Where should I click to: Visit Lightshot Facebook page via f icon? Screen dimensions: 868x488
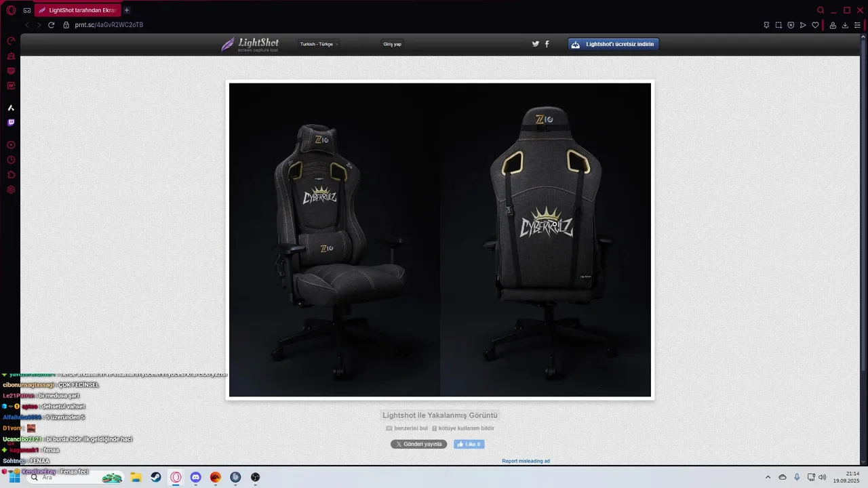point(547,44)
